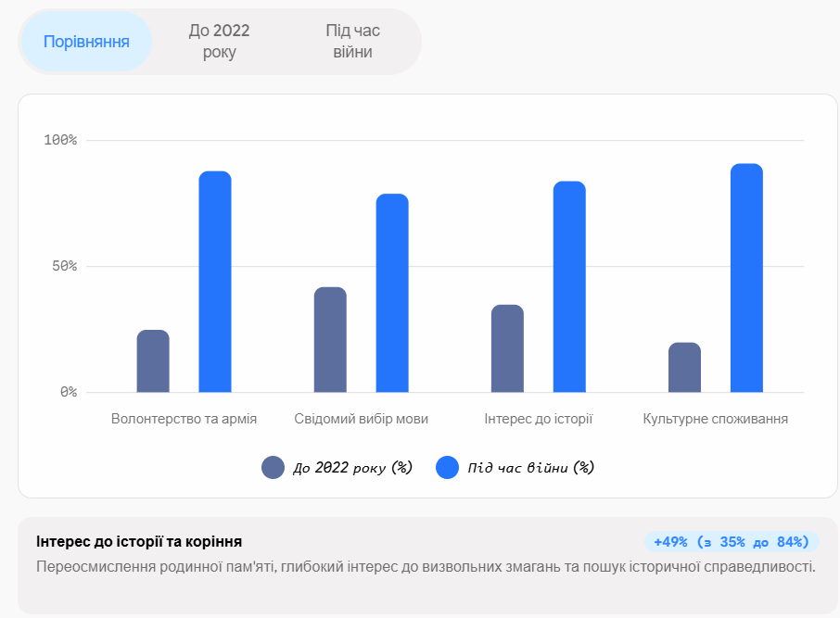Click the До 2022 року (%) legend text
Viewport: 840px width, 618px height.
point(352,468)
